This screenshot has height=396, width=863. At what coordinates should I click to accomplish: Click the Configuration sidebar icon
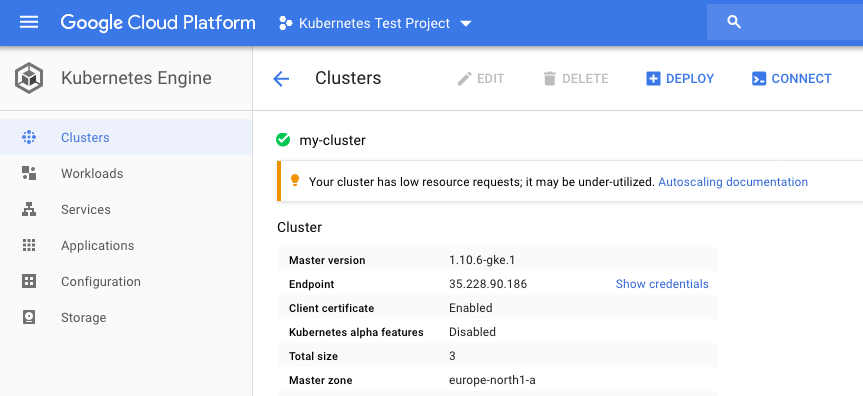click(29, 281)
